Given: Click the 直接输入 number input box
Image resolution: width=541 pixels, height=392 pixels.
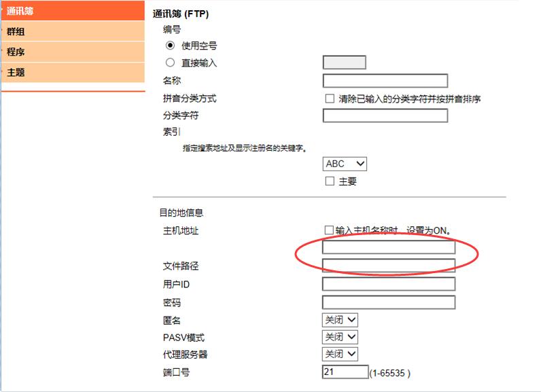Looking at the screenshot, I should [x=344, y=63].
